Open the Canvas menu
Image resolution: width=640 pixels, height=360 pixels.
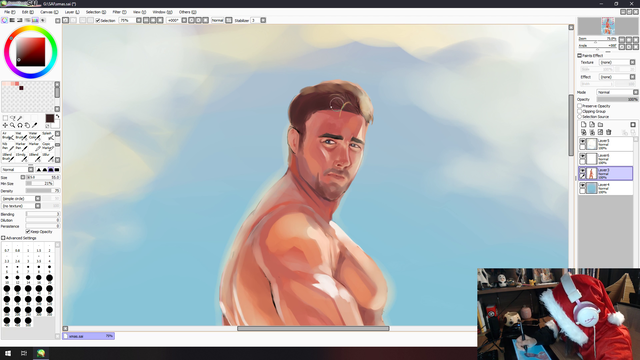(x=49, y=12)
